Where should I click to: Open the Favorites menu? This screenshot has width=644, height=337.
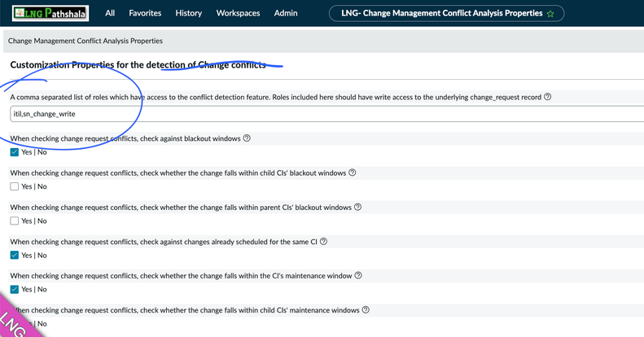(x=145, y=13)
